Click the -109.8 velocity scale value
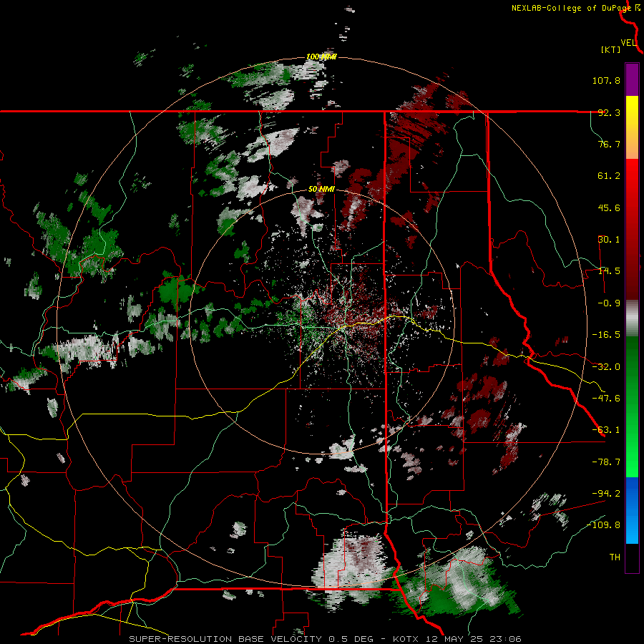 [603, 525]
